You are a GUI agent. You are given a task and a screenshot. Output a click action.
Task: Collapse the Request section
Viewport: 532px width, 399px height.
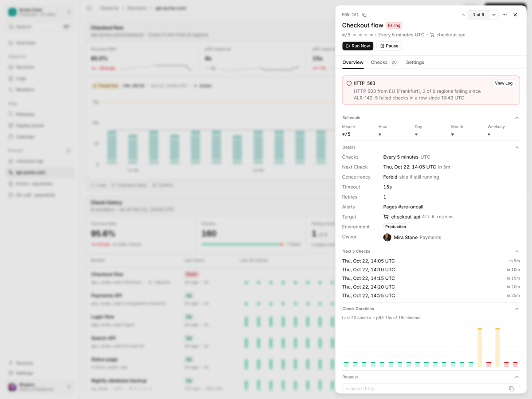[x=517, y=377]
